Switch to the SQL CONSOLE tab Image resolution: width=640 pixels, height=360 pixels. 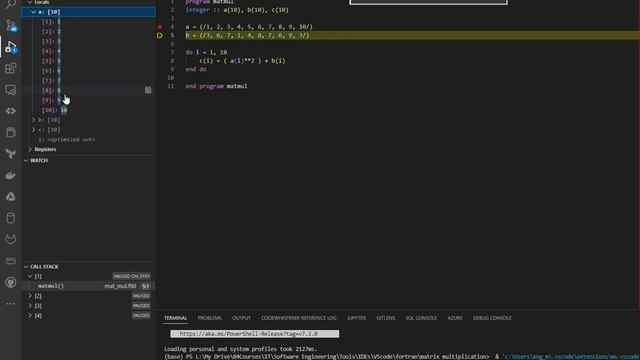[421, 318]
